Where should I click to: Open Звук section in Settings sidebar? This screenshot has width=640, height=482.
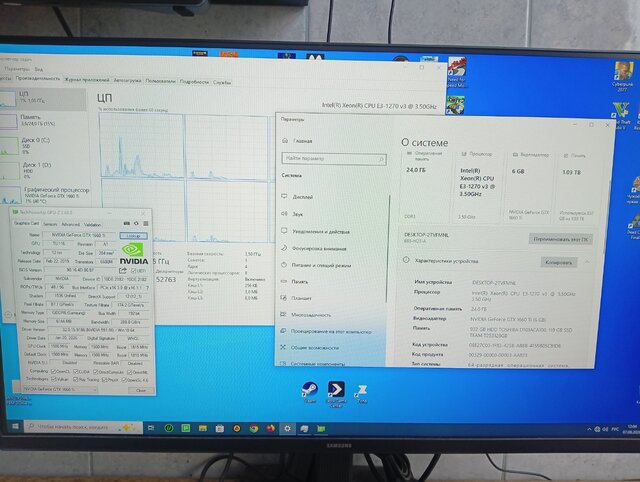292,214
